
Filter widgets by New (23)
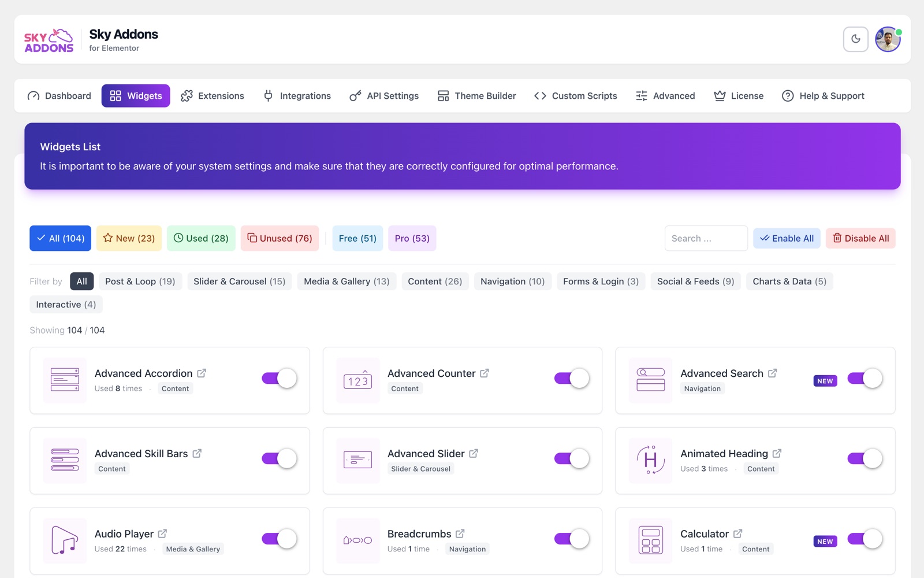click(129, 238)
